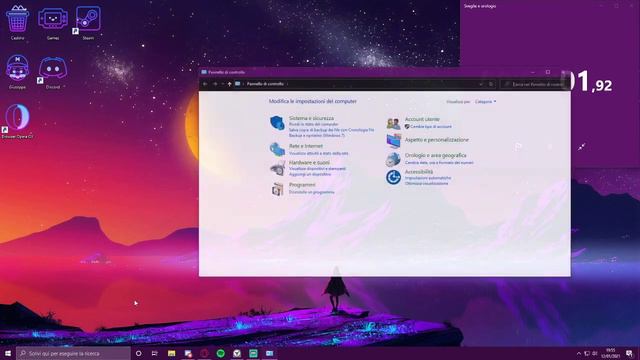The image size is (640, 360).
Task: Click Cambia data, ora o formato numeri
Action: tap(439, 162)
